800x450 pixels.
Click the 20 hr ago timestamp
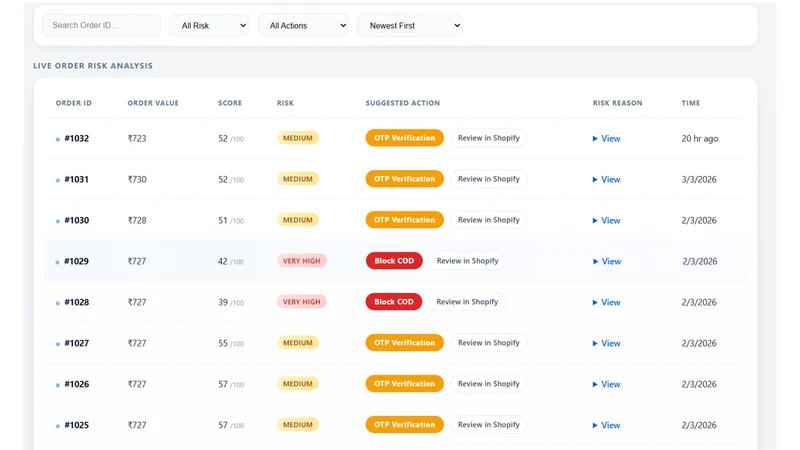[x=699, y=138]
